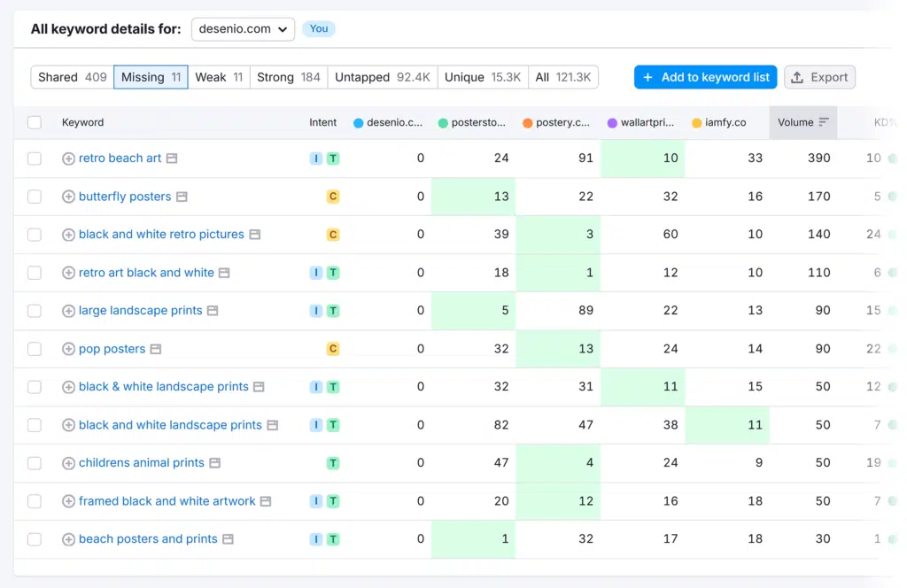The width and height of the screenshot is (907, 588).
Task: Open the Unique 15.3K tab
Action: click(482, 77)
